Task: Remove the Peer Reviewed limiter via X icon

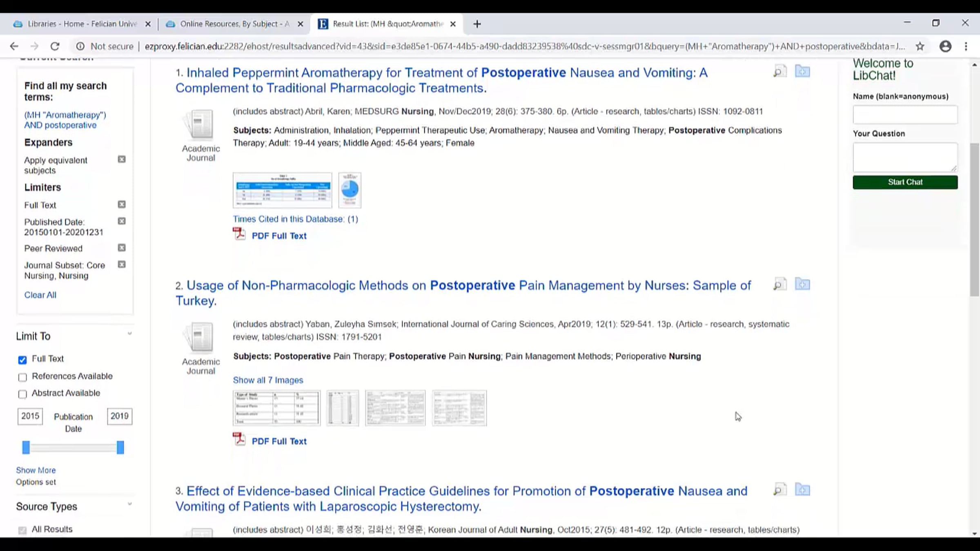Action: click(122, 248)
